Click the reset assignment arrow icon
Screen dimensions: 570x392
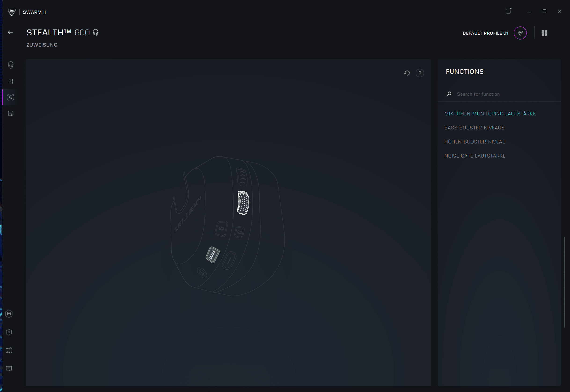click(x=407, y=73)
